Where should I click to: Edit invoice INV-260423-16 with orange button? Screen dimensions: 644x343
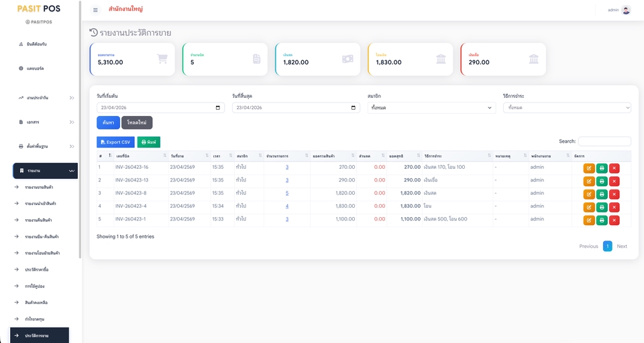tap(588, 168)
